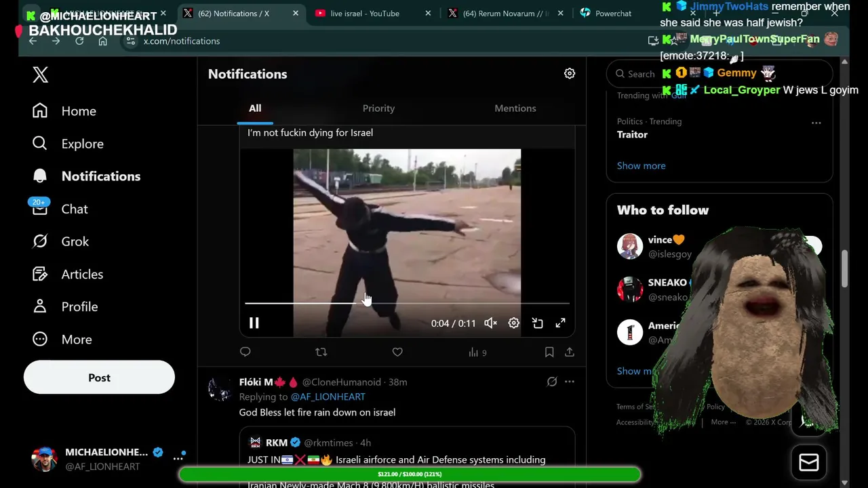Open more options for Traitor trend
The image size is (868, 488).
[x=816, y=123]
